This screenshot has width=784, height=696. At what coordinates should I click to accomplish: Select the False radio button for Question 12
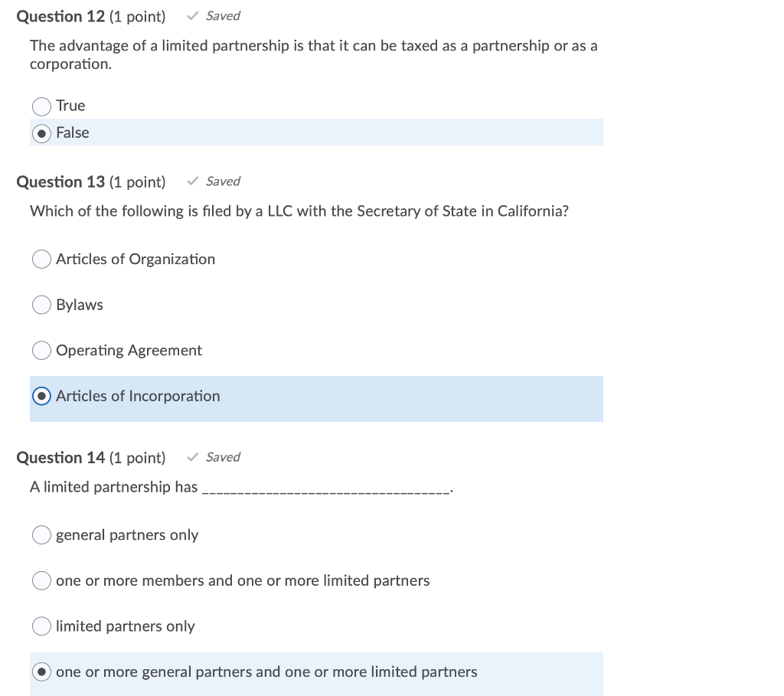41,132
